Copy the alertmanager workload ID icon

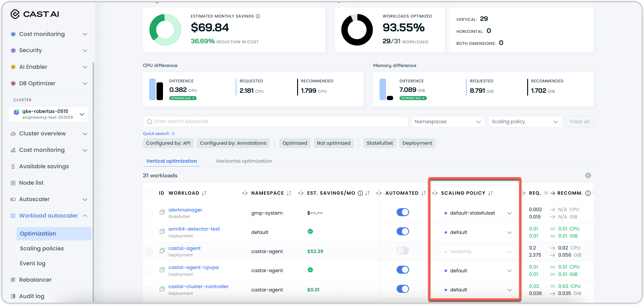tap(162, 212)
